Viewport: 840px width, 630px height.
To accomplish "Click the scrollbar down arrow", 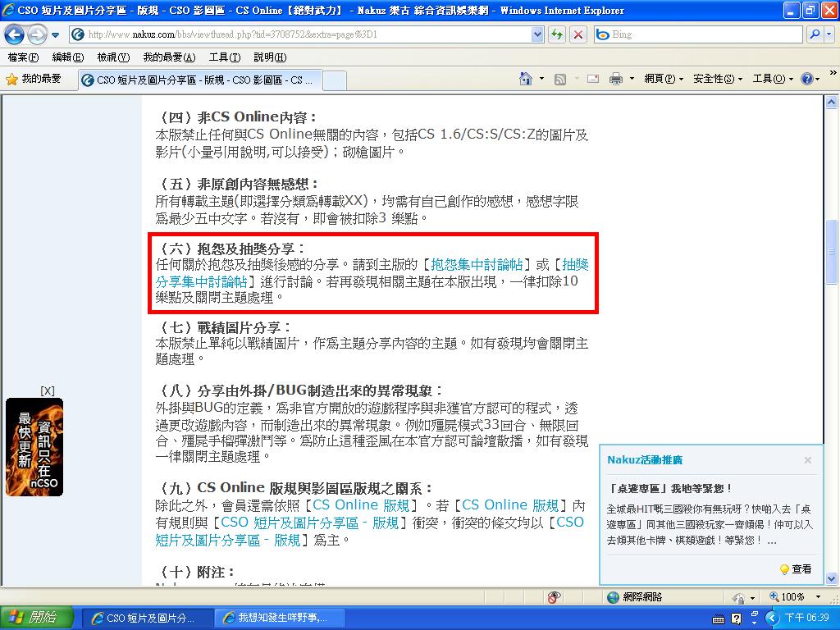I will [x=832, y=578].
